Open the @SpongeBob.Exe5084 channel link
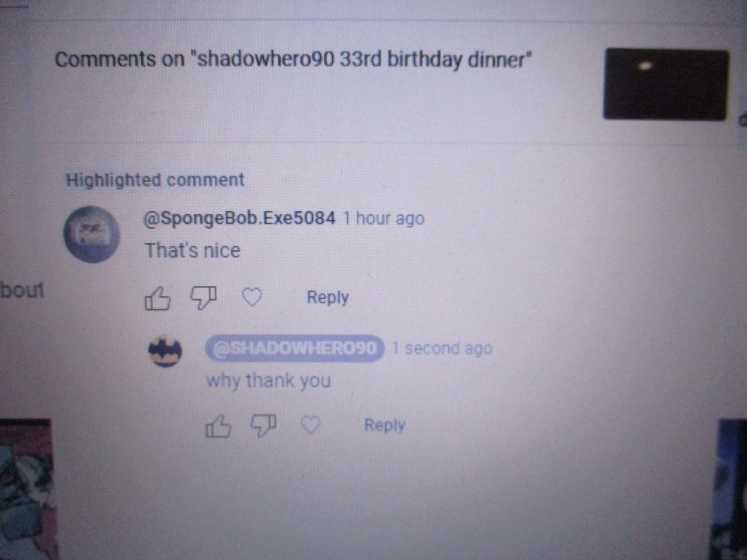Viewport: 747px width, 560px height. pyautogui.click(x=239, y=218)
